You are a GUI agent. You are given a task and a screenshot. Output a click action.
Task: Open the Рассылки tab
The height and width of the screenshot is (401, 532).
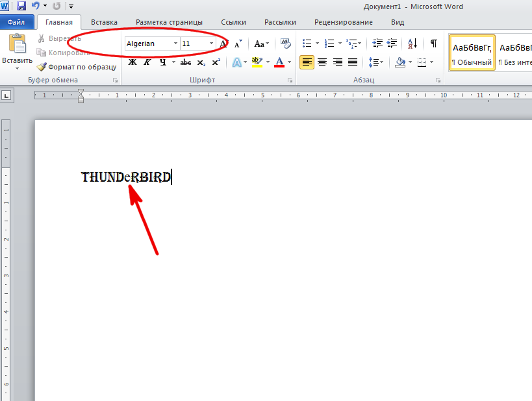[280, 22]
